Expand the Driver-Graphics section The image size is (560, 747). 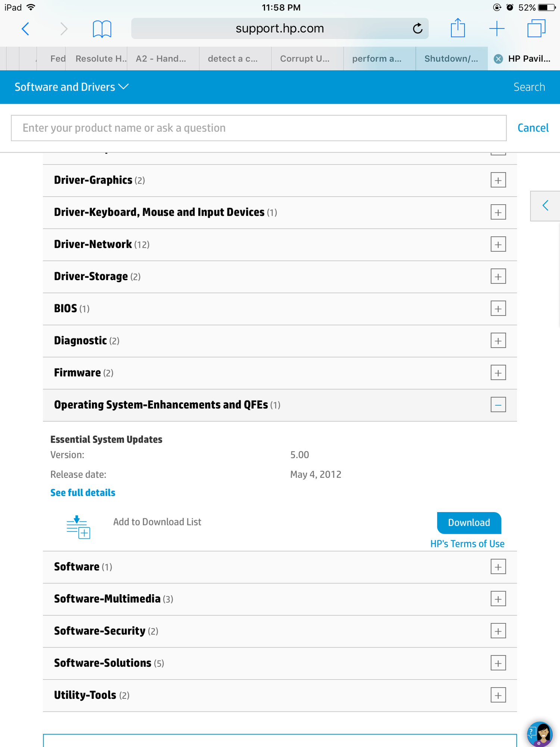click(x=498, y=180)
